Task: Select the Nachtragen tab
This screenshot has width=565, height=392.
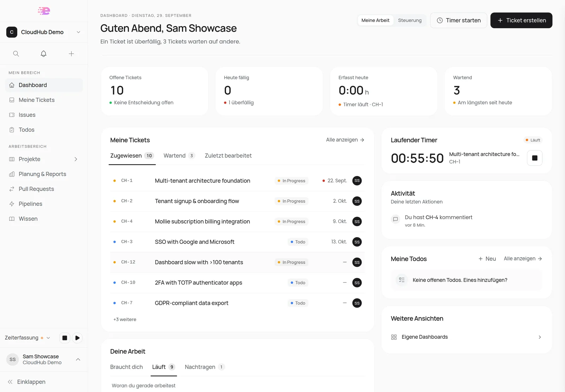Action: (x=205, y=367)
